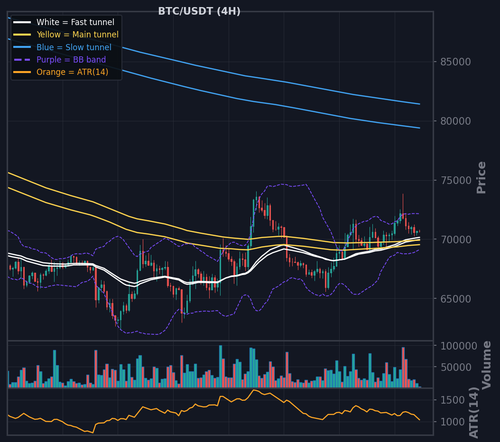This screenshot has height=442, width=500.
Task: Click the 65000 price axis label
Action: (x=455, y=299)
